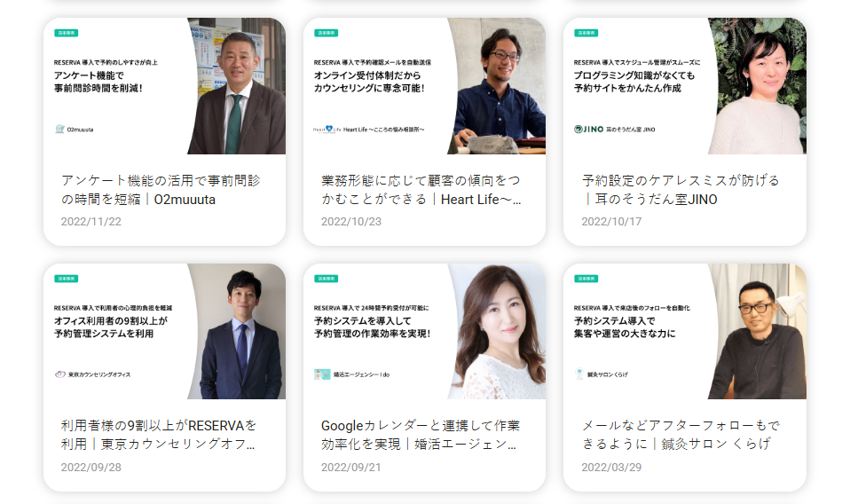The image size is (858, 504).
Task: Click the photo of woman in white lace top
Action: (497, 332)
